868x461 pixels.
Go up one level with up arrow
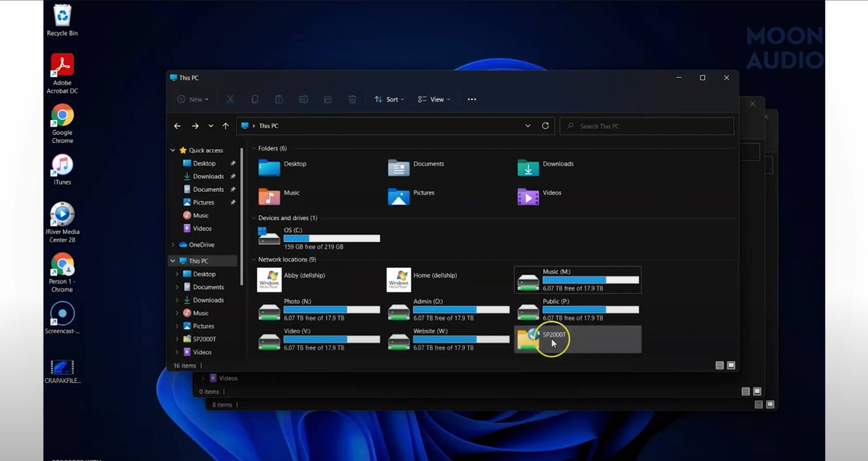(225, 126)
